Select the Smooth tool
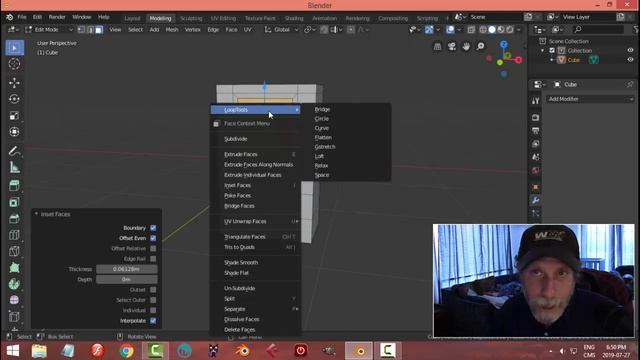 (14, 300)
